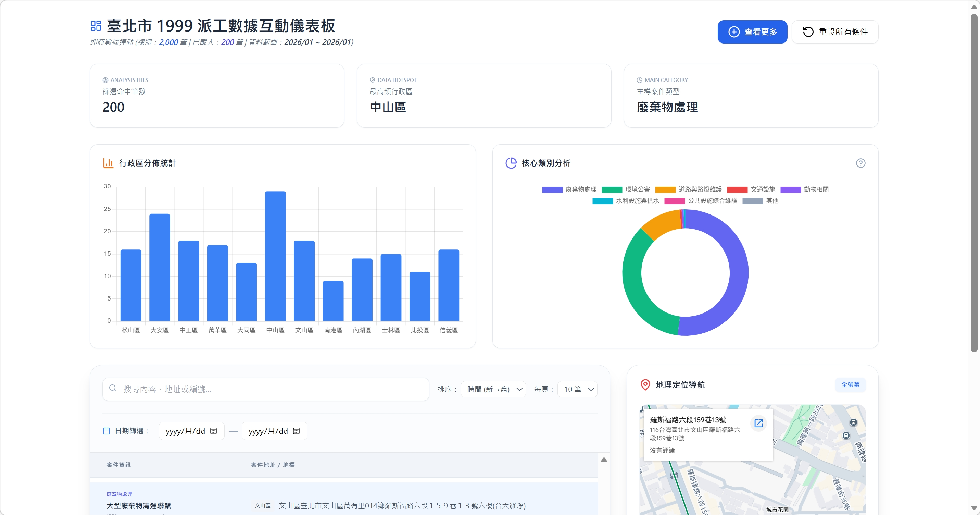Viewport: 980px width, 515px height.
Task: Click the help icon in 核心類別分析
Action: coord(860,163)
